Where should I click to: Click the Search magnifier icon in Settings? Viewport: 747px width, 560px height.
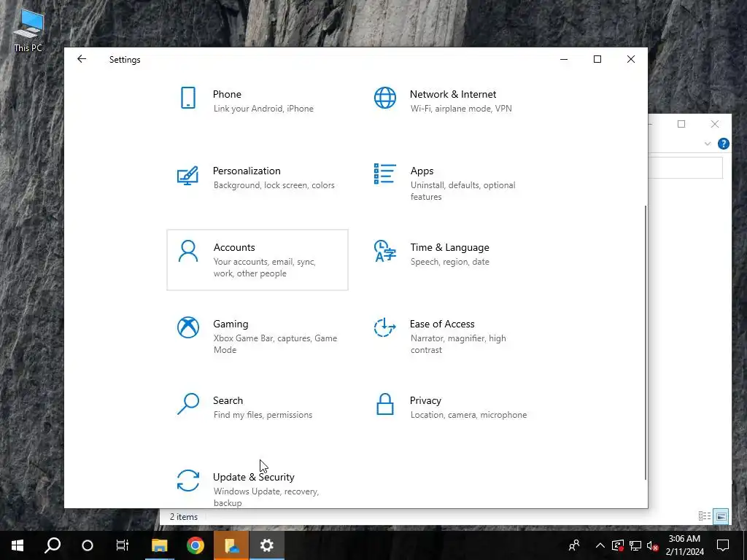tap(188, 404)
